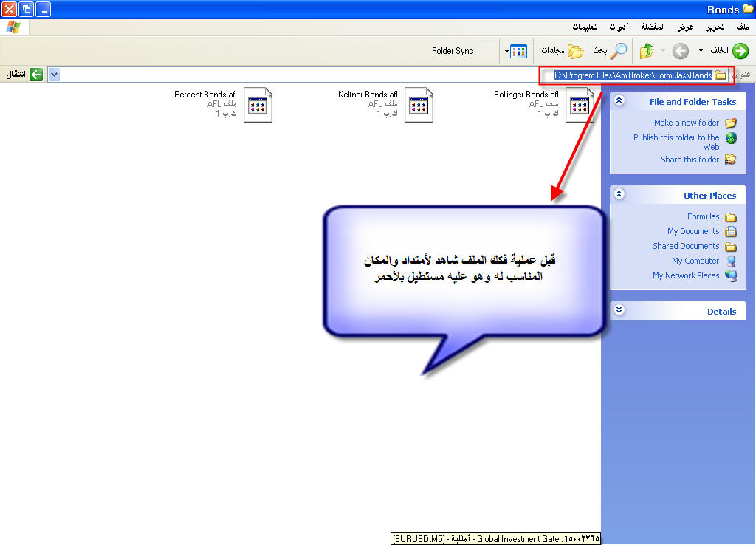
Task: Expand the Details panel
Action: (x=619, y=309)
